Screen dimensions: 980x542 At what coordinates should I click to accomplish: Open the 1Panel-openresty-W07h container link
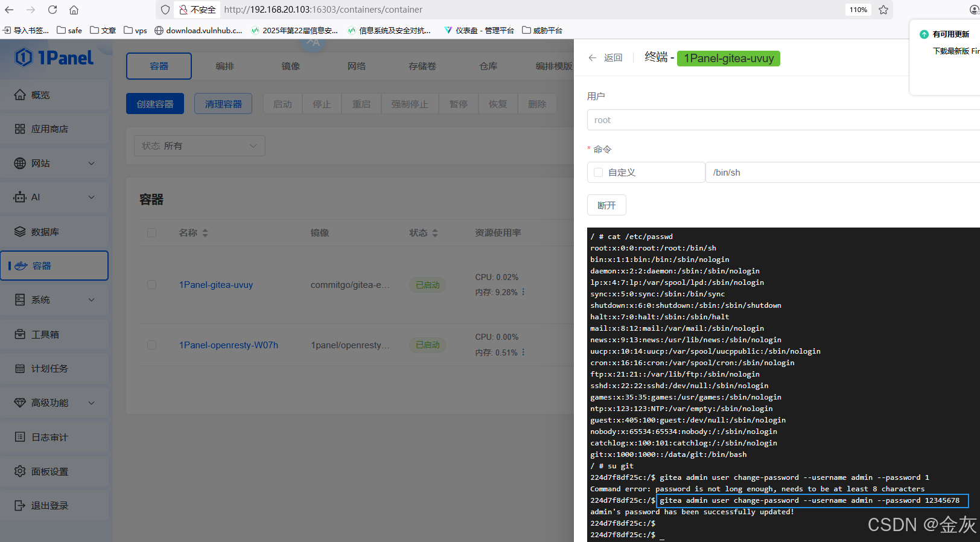coord(229,345)
